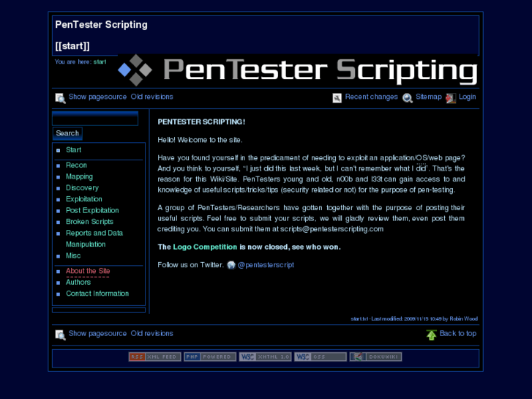Open the RSS XML Feed badge
Image resolution: width=532 pixels, height=399 pixels.
(x=154, y=357)
